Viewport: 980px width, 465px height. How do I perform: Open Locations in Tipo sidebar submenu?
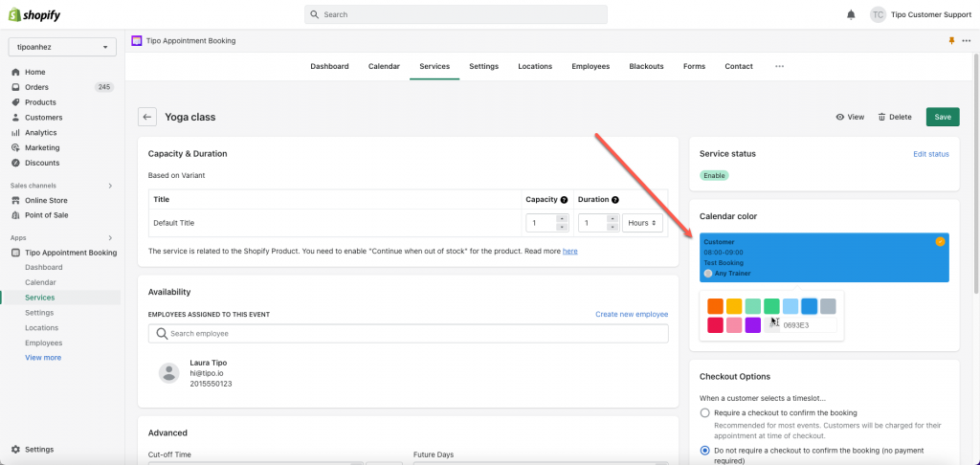coord(42,327)
